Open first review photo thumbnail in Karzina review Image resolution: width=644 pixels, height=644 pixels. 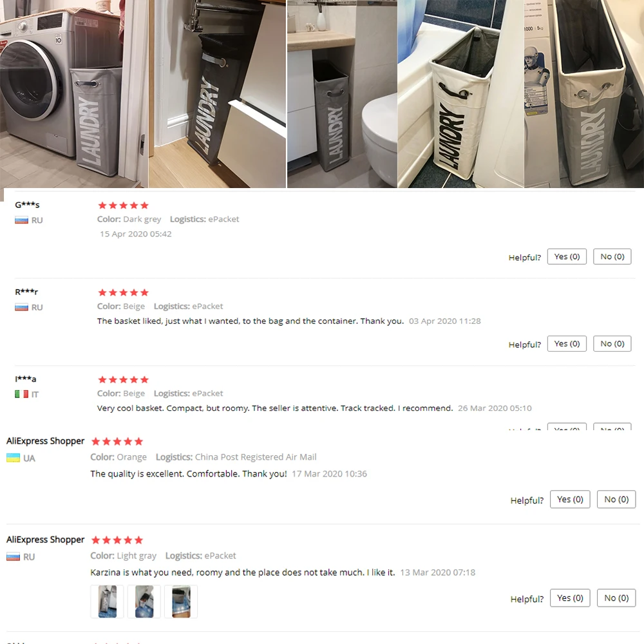[107, 601]
